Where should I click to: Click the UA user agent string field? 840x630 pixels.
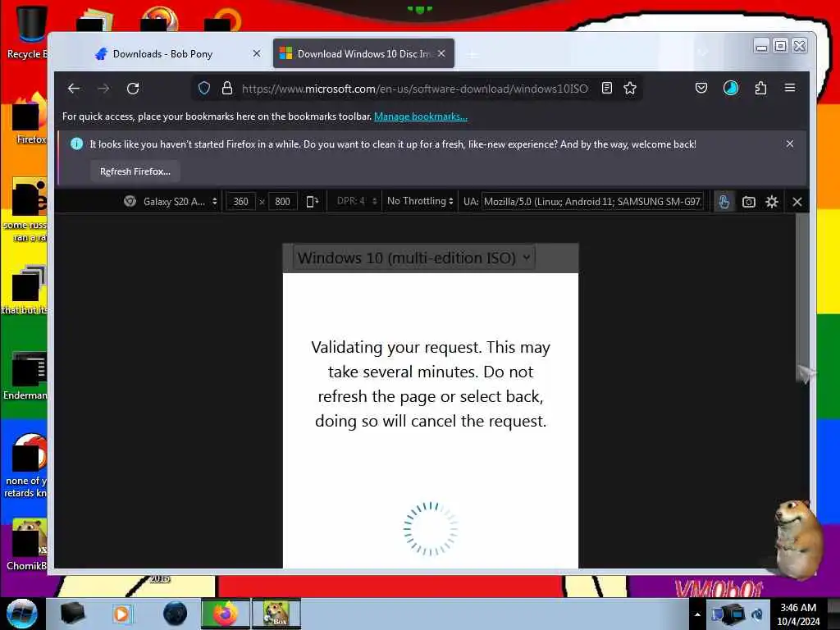click(x=592, y=202)
